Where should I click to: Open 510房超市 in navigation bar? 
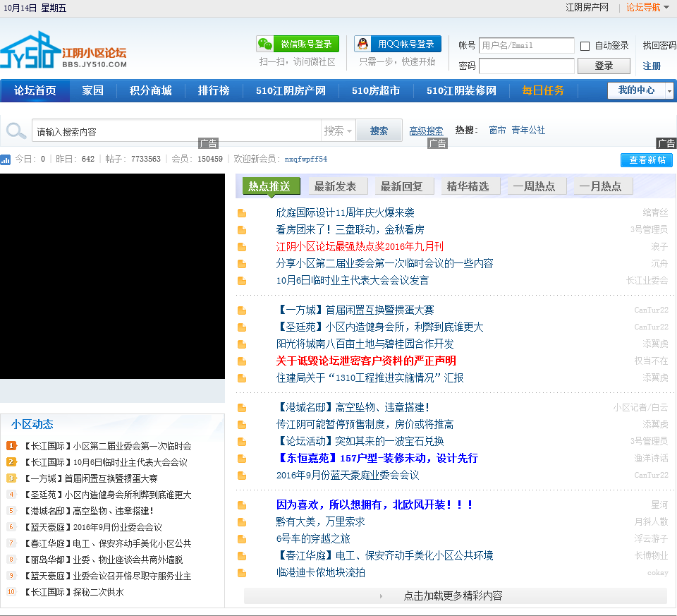[x=376, y=91]
